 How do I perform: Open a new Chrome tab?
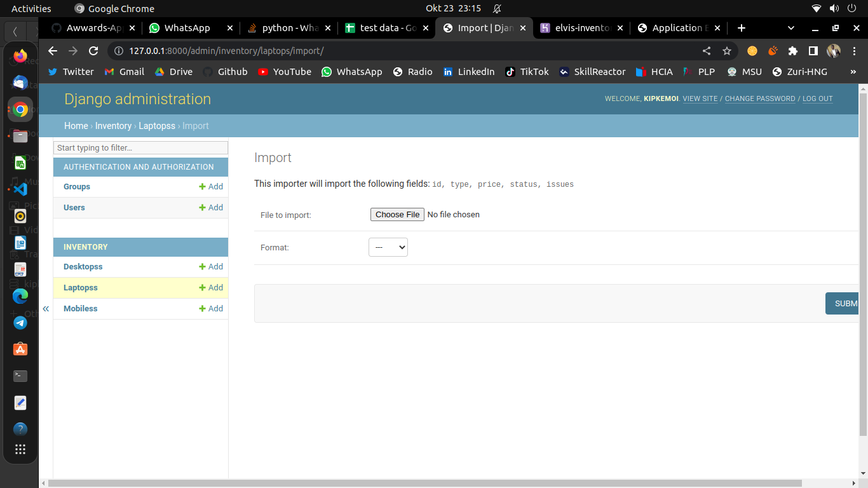click(741, 28)
